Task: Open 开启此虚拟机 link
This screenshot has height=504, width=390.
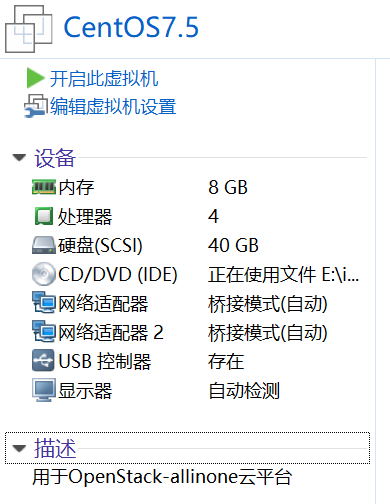Action: 104,79
